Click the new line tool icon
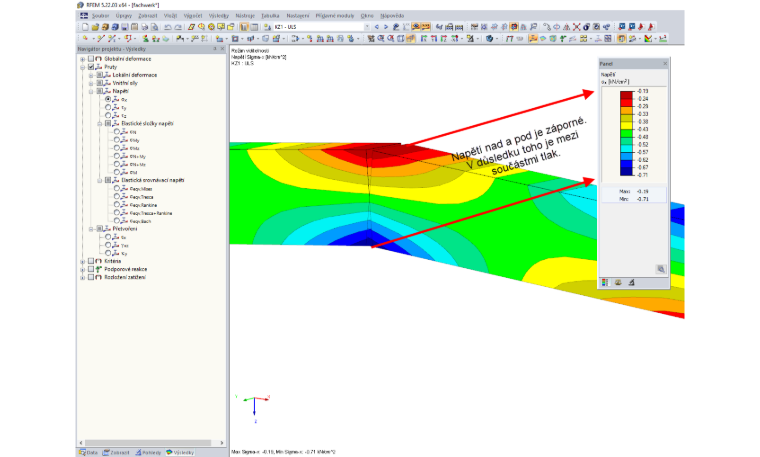Viewport: 760px width, 457px height. pos(101,38)
